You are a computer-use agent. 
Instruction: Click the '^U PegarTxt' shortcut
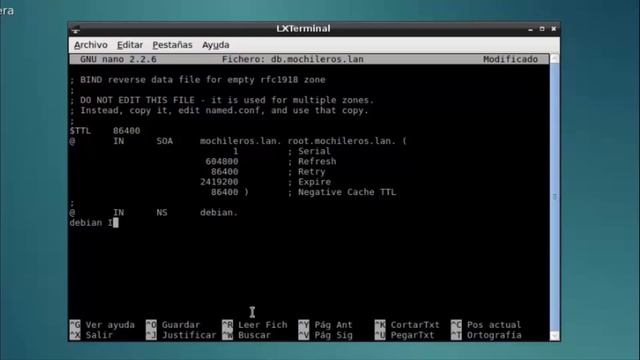(404, 335)
